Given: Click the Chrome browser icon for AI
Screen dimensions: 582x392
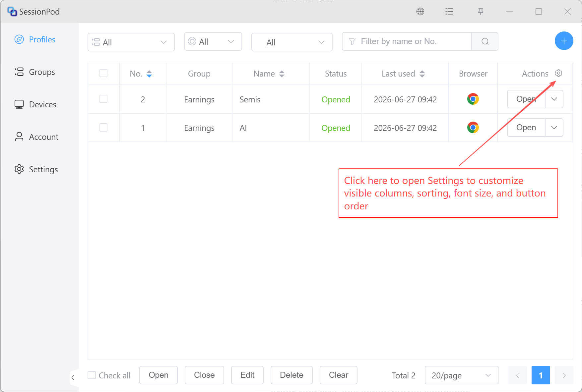Looking at the screenshot, I should [473, 128].
